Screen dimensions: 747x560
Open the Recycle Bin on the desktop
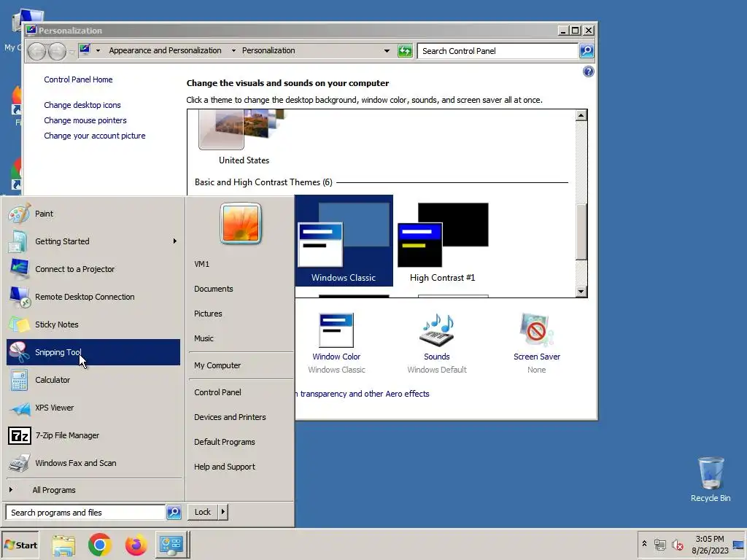pos(711,479)
